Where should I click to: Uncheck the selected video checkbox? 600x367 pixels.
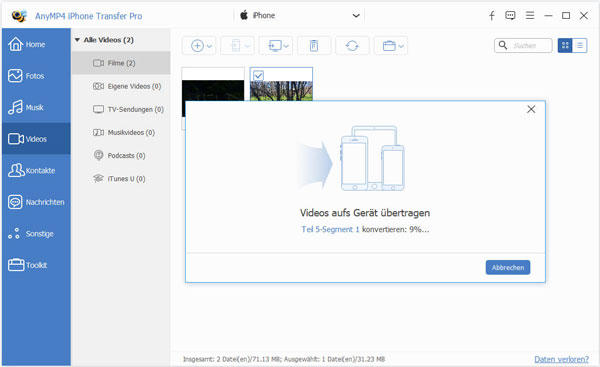pyautogui.click(x=258, y=75)
